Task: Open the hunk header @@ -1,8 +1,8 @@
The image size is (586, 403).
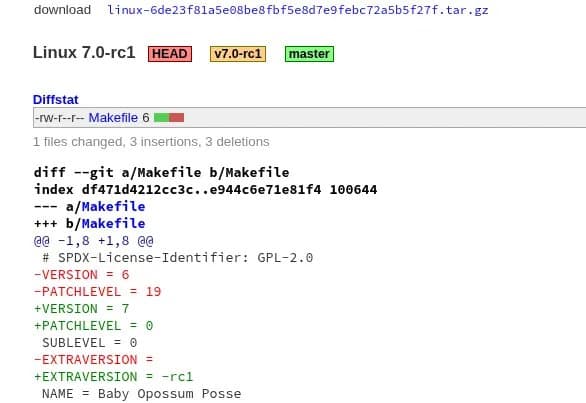Action: click(x=93, y=240)
